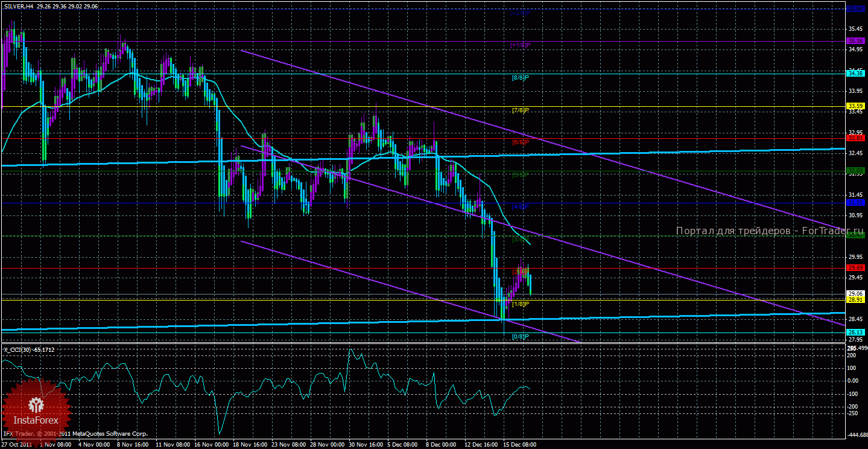
Task: Click the cyan 34.38 price tag
Action: click(x=857, y=73)
